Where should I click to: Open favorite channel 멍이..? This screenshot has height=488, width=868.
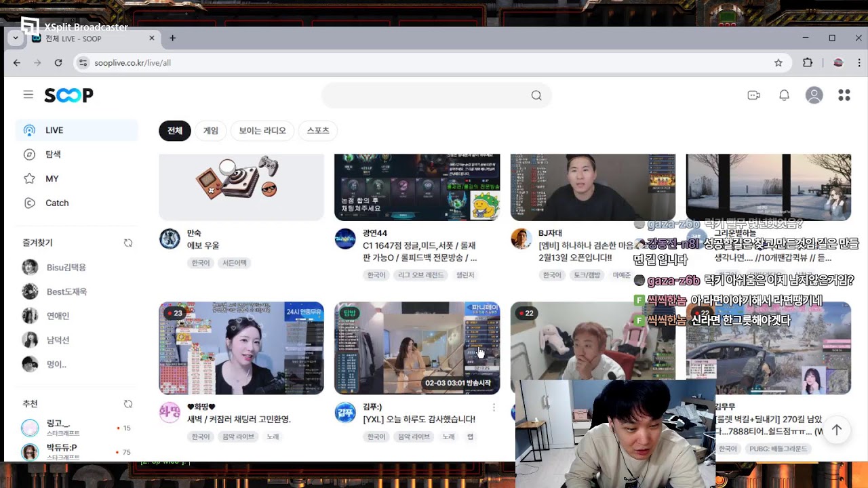(56, 365)
